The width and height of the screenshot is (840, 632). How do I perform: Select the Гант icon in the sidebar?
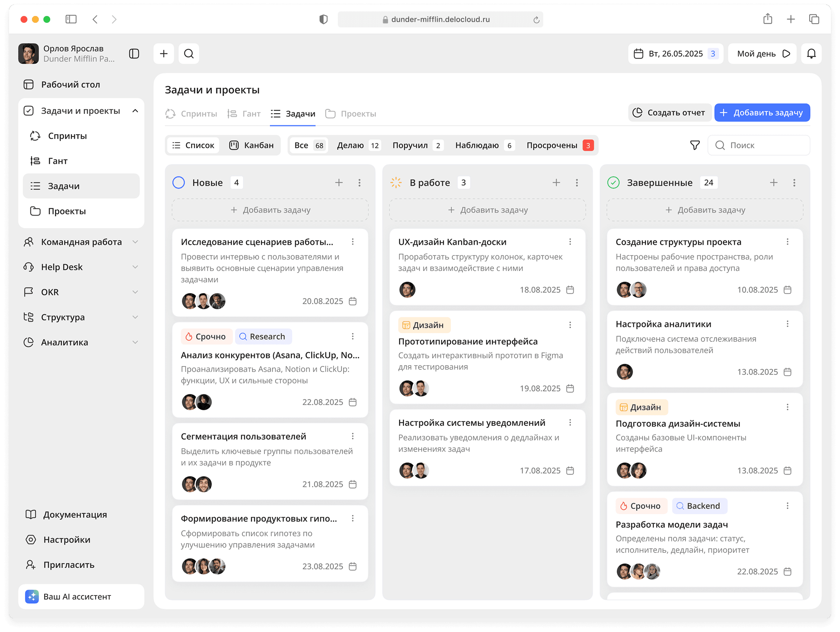click(x=35, y=161)
